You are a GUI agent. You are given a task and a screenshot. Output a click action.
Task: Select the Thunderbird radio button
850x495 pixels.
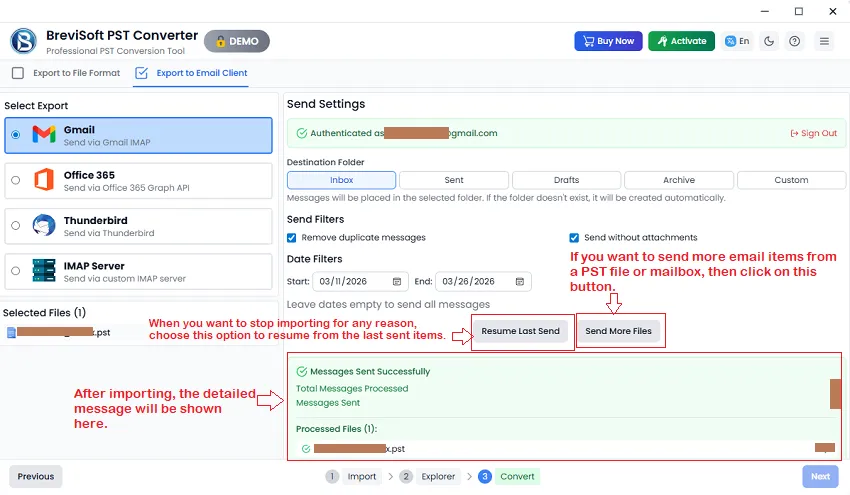coord(16,226)
